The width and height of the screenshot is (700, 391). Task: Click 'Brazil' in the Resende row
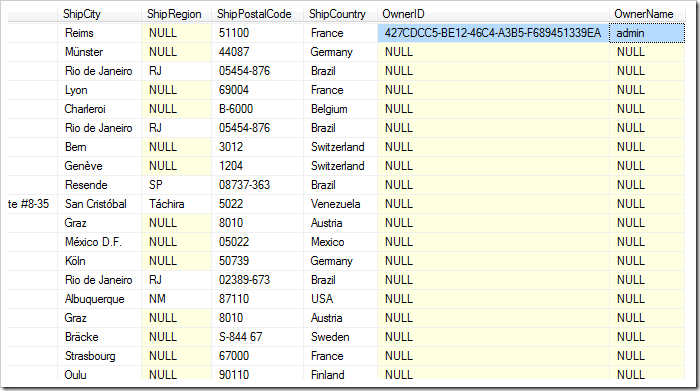pos(341,185)
